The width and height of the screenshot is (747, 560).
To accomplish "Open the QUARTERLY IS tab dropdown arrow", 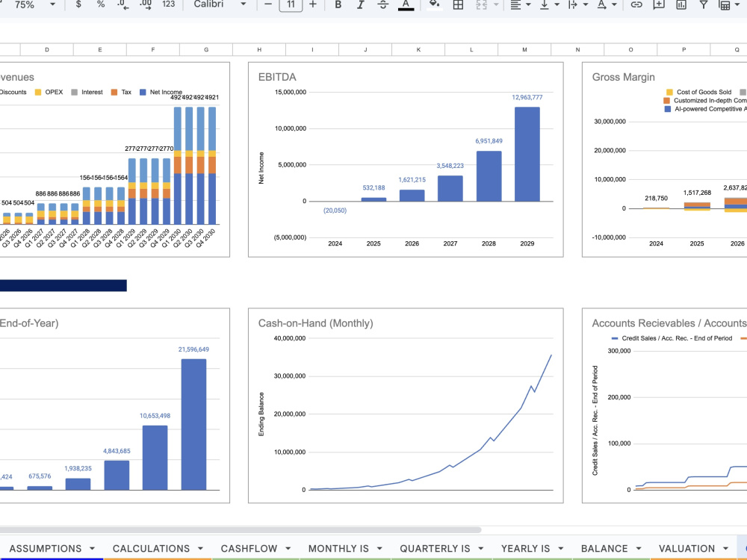I will [x=480, y=549].
